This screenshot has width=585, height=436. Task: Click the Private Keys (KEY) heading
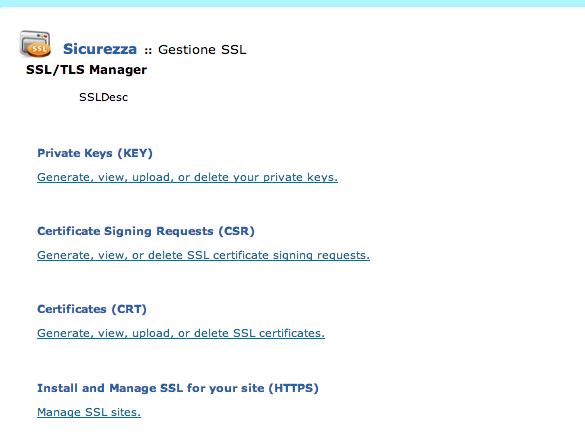coord(95,153)
